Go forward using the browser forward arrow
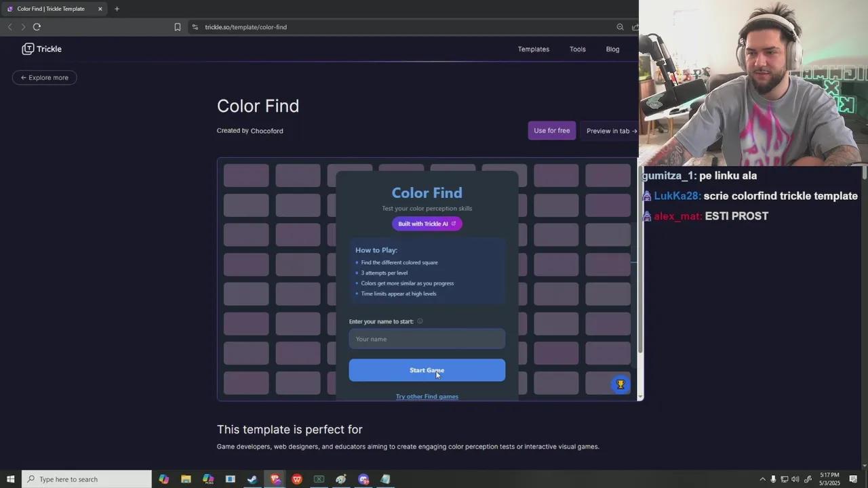The height and width of the screenshot is (488, 868). tap(23, 27)
